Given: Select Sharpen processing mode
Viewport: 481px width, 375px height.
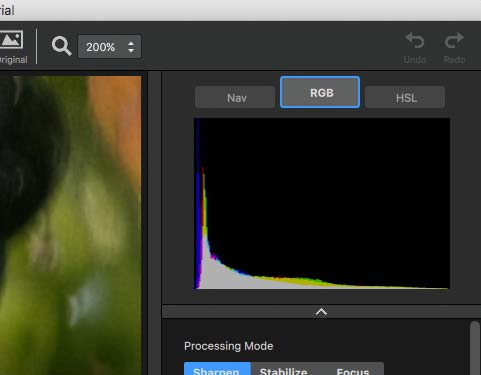Looking at the screenshot, I should [217, 369].
